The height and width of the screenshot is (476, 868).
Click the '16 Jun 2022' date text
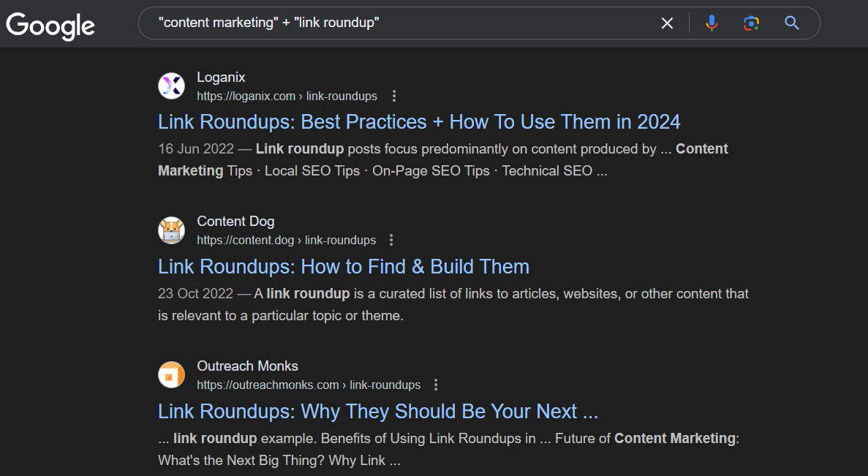[x=196, y=149]
